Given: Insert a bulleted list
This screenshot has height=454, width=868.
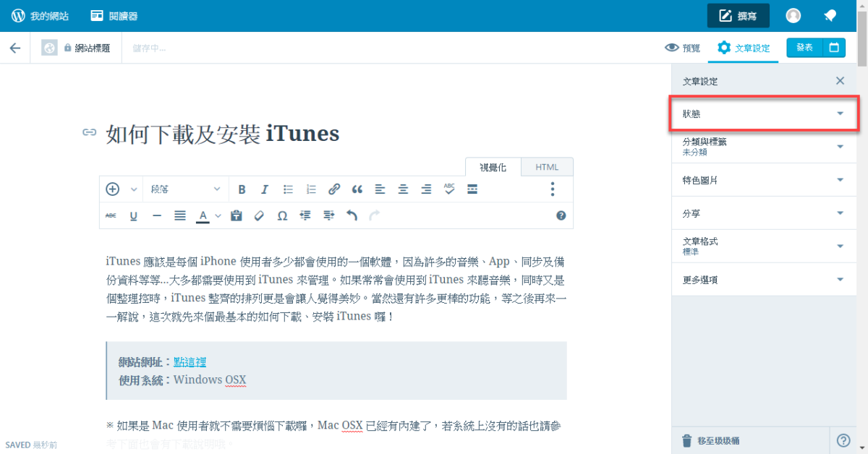Looking at the screenshot, I should pos(288,189).
